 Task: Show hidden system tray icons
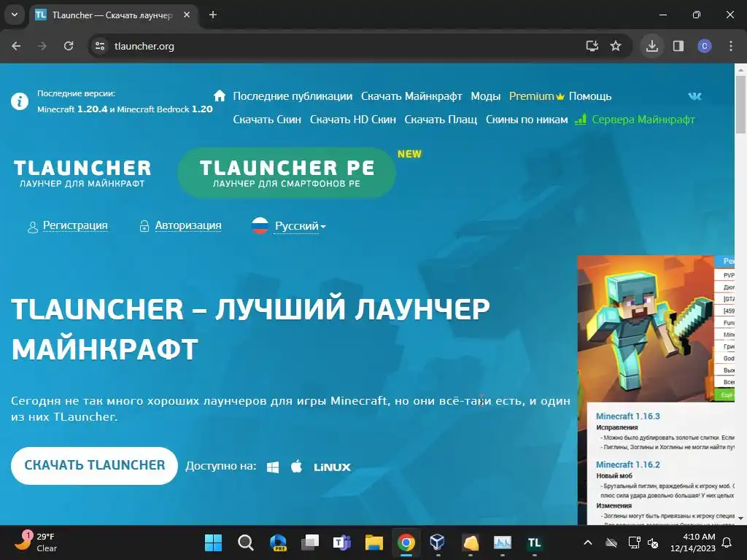pos(588,542)
